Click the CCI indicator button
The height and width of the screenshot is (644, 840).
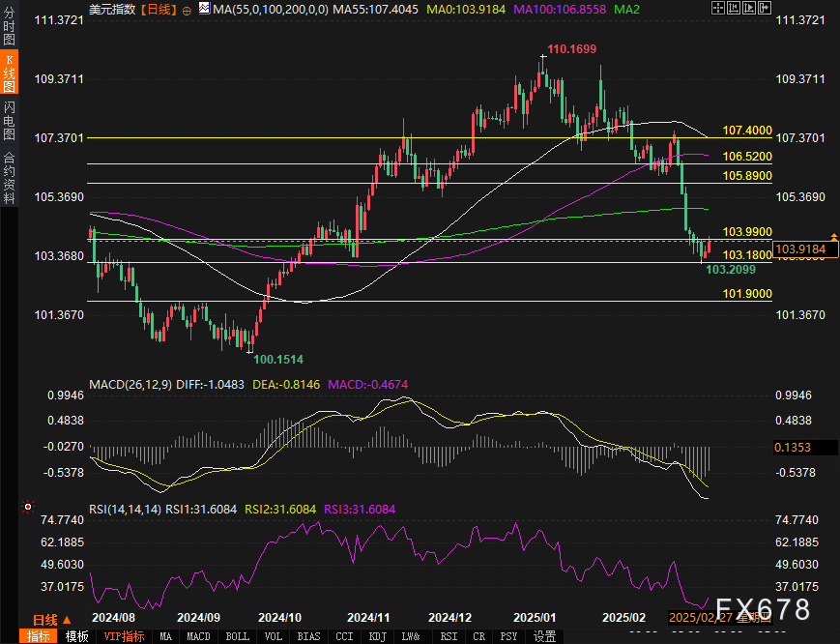tap(343, 636)
